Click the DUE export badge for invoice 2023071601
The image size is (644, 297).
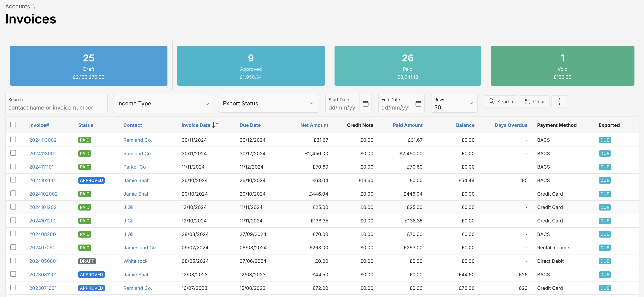pyautogui.click(x=604, y=288)
